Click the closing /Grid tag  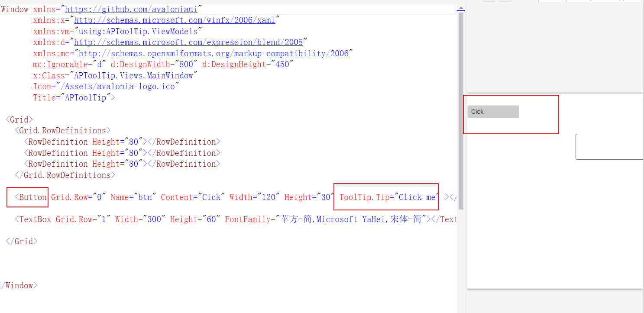click(22, 242)
